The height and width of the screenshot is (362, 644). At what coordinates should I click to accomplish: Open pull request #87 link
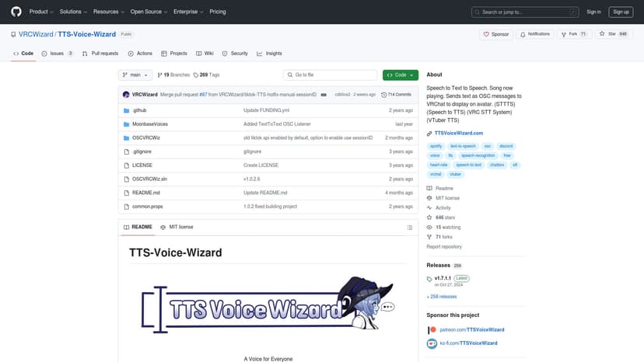203,95
